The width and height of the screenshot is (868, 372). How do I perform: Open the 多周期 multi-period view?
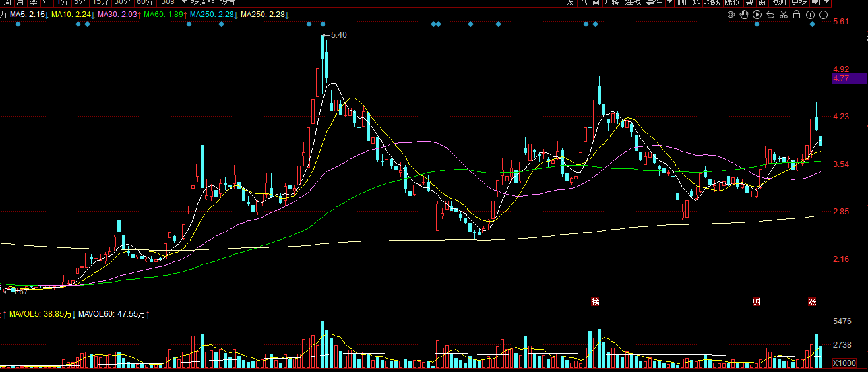pos(203,3)
